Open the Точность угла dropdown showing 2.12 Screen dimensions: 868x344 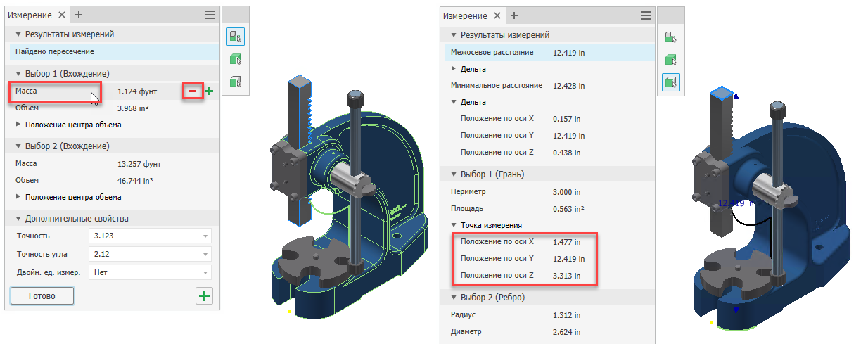coord(150,254)
